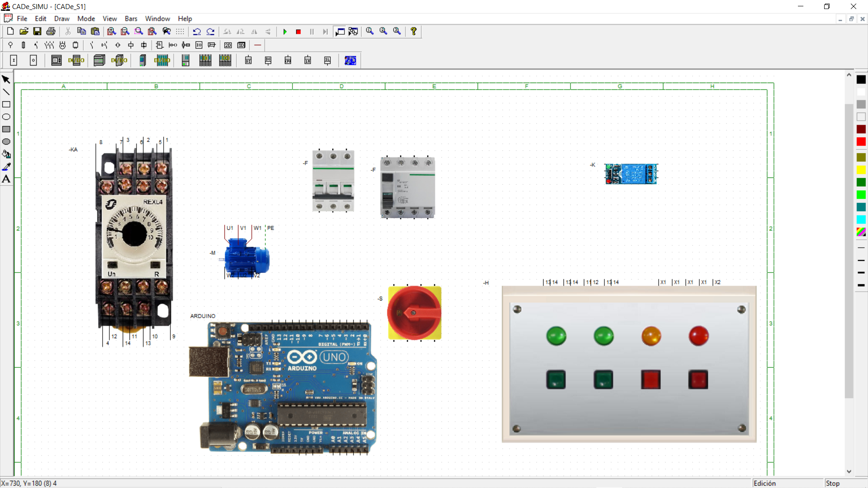
Task: Open the Arduino components icon in toolbar
Action: tap(350, 61)
